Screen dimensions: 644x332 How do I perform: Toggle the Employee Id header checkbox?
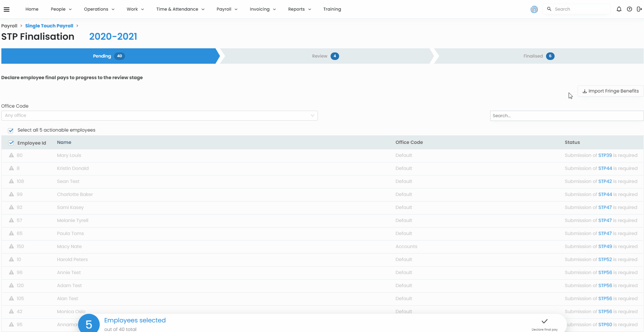click(x=11, y=143)
